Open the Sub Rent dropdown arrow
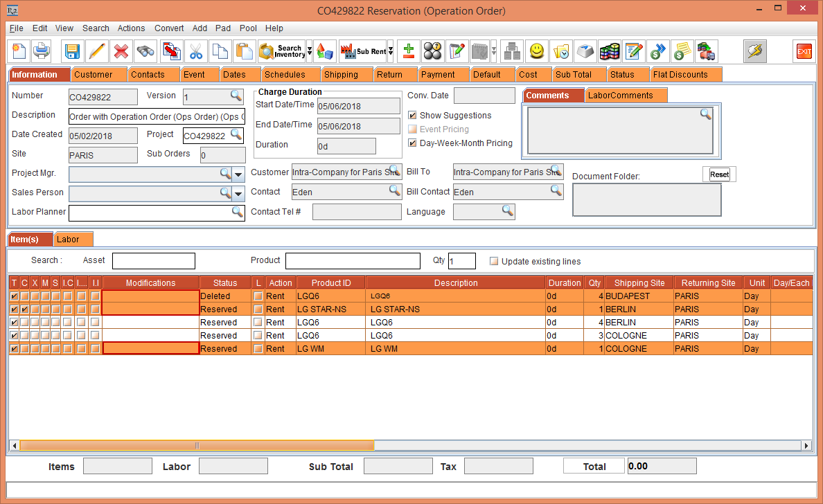 click(x=391, y=51)
